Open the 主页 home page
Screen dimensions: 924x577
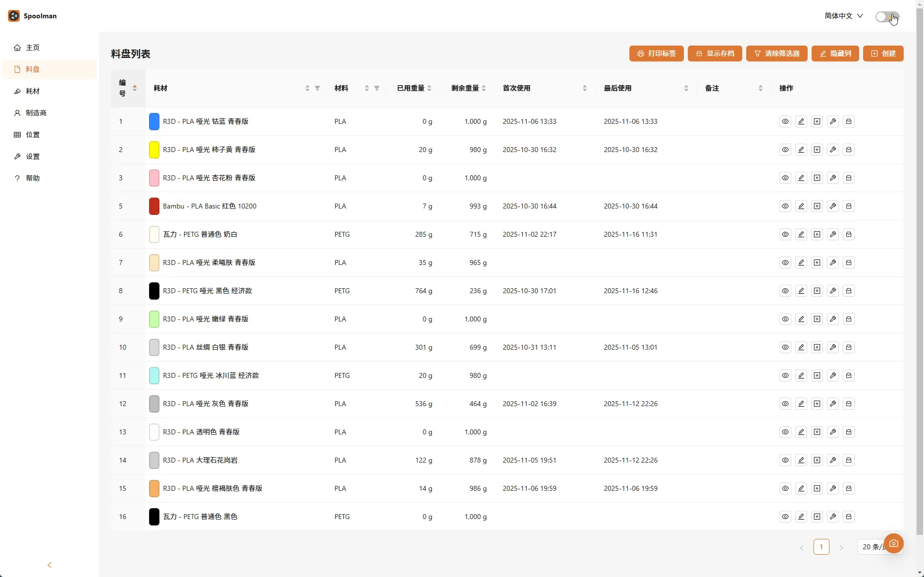49,48
